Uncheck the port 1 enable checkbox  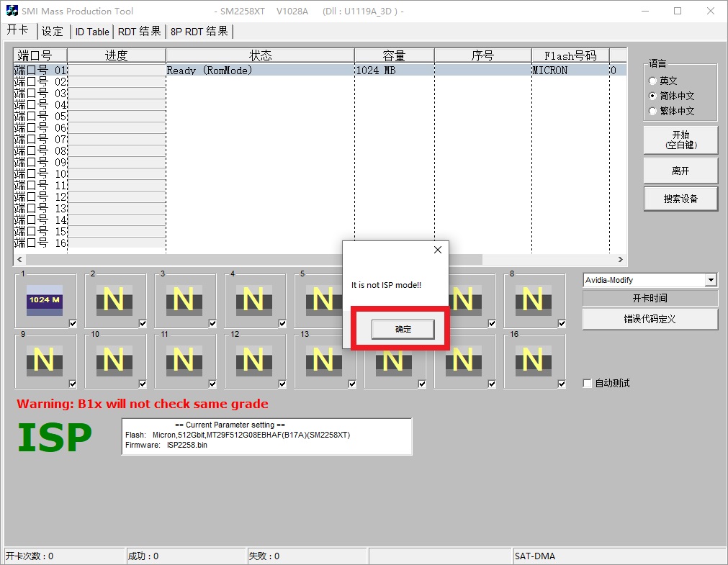tap(73, 324)
